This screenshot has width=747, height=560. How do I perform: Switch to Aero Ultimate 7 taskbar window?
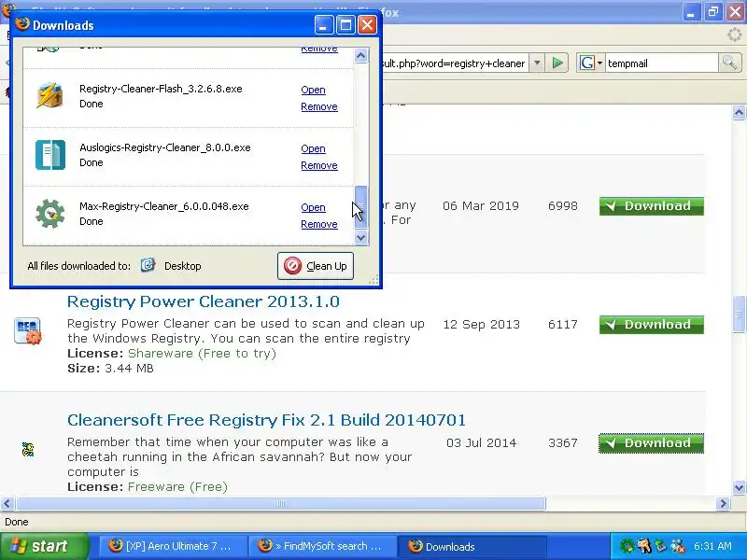[x=174, y=546]
